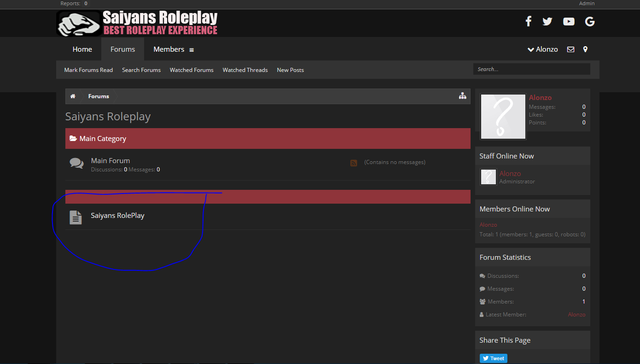Click the Tweet share button
The width and height of the screenshot is (640, 364).
click(x=493, y=358)
